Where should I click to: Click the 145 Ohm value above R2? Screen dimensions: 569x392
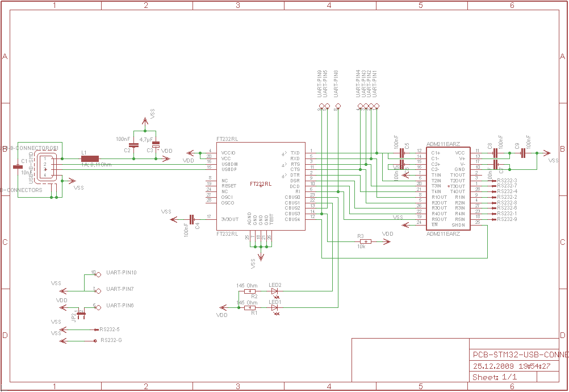click(247, 286)
